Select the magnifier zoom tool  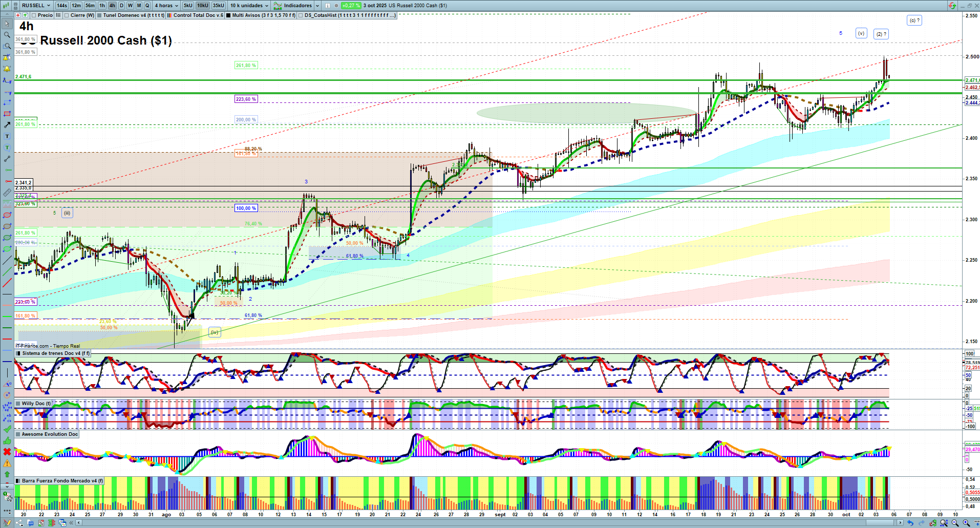pos(7,35)
